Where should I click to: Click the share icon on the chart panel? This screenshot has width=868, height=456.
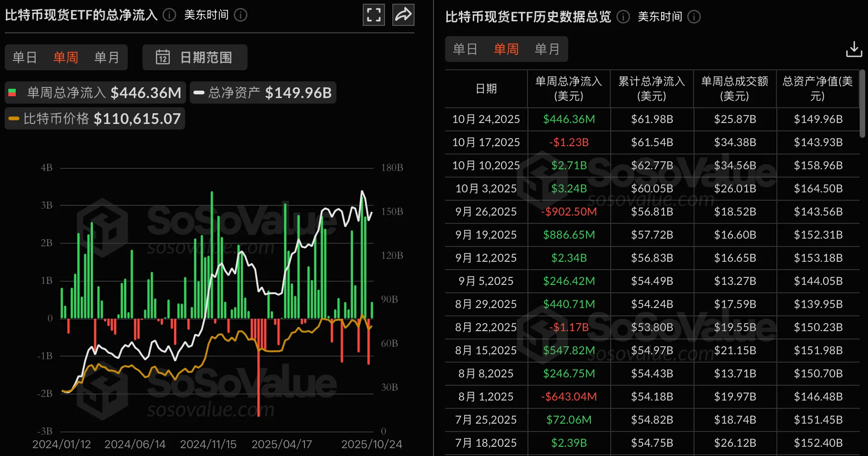403,14
